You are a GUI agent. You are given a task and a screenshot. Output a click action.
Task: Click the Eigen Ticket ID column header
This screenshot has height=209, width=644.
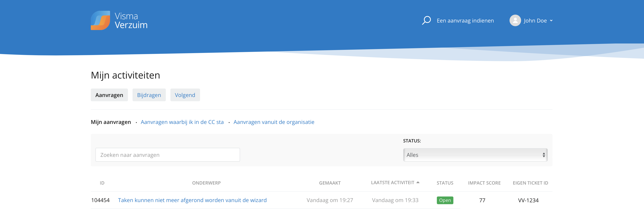pos(530,183)
